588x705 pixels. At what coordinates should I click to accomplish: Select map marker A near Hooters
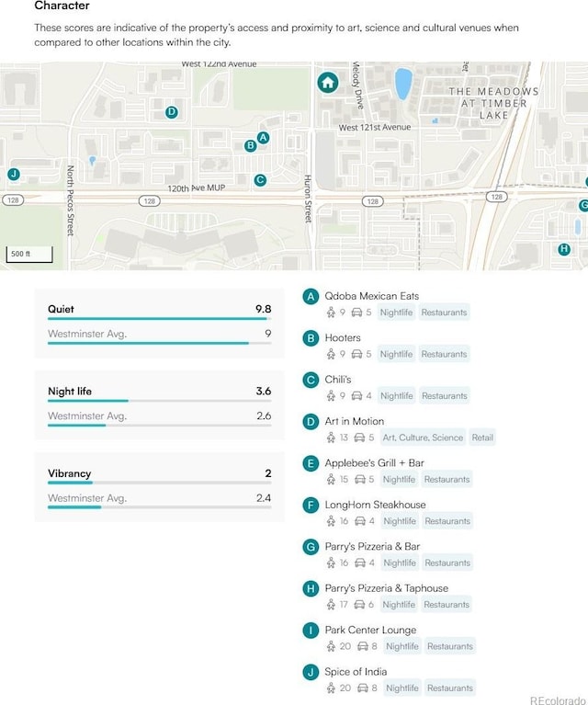(x=263, y=138)
